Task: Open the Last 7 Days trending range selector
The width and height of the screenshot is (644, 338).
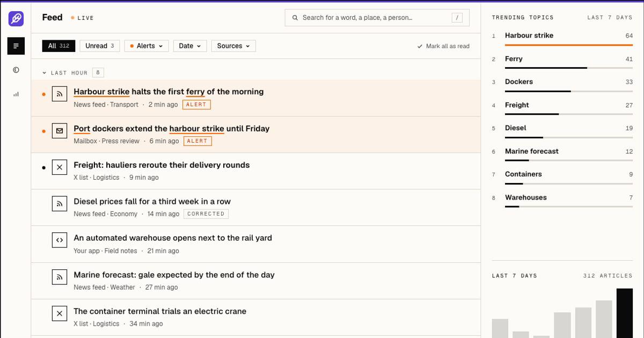Action: coord(610,18)
